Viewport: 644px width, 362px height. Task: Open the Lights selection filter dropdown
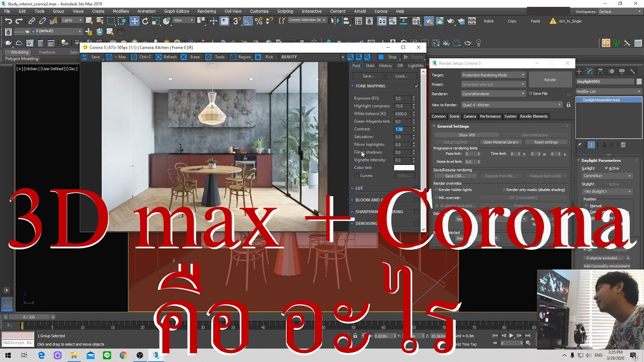(73, 21)
